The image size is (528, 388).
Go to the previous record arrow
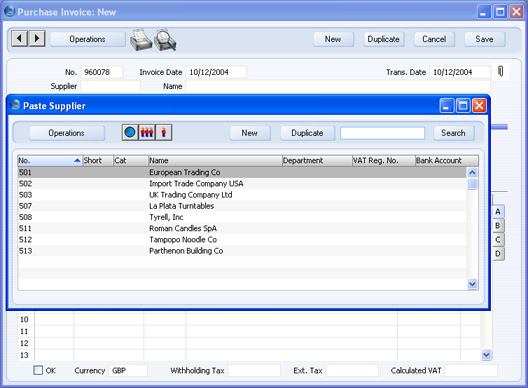(20, 38)
